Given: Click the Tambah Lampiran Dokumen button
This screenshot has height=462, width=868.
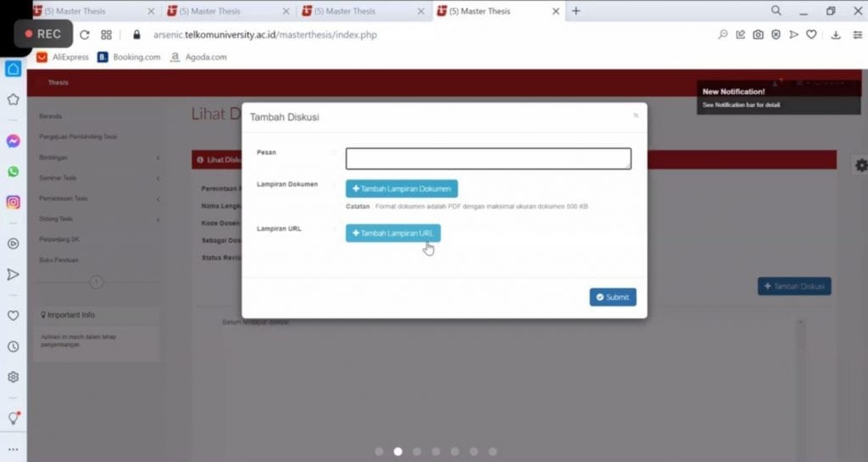Looking at the screenshot, I should (401, 189).
